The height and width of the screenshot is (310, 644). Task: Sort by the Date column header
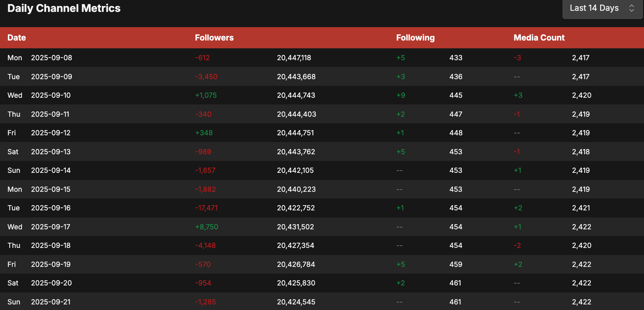(x=17, y=38)
